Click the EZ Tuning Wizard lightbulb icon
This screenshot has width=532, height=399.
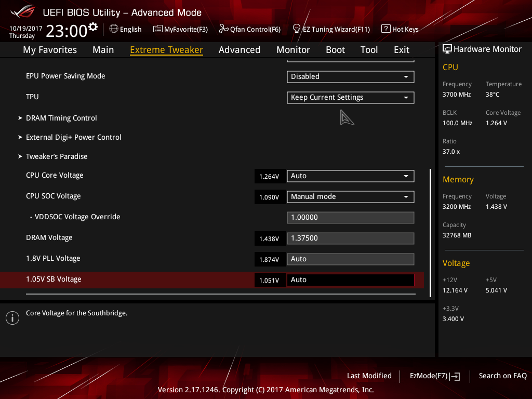pyautogui.click(x=296, y=29)
